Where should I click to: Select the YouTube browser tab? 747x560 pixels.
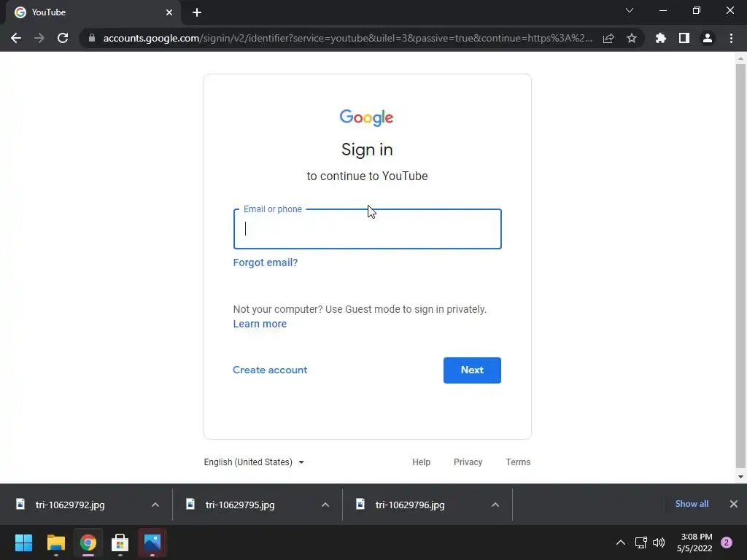tap(93, 12)
